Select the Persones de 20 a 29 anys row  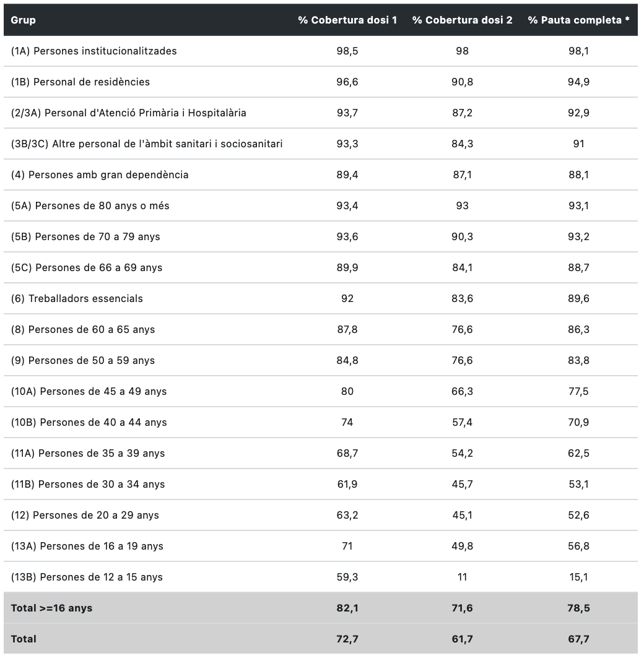point(84,515)
